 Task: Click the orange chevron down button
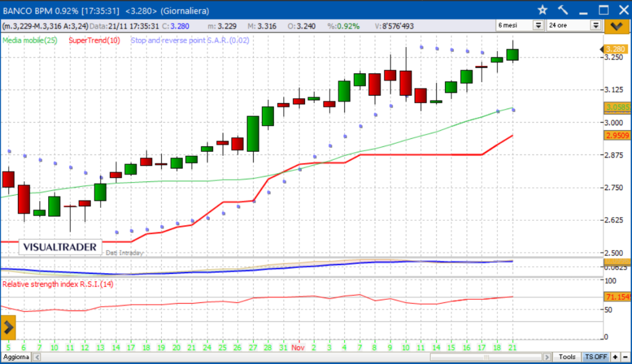(617, 27)
